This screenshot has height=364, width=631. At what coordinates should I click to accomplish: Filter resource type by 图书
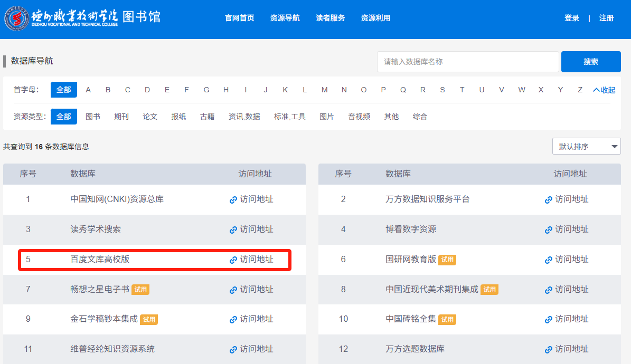(93, 117)
